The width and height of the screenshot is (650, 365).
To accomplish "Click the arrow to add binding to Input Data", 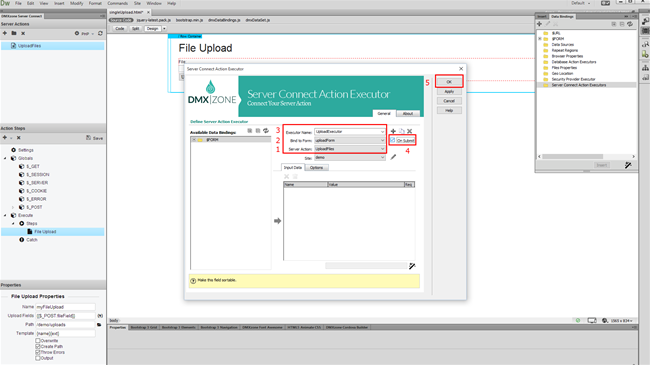I will tap(277, 221).
